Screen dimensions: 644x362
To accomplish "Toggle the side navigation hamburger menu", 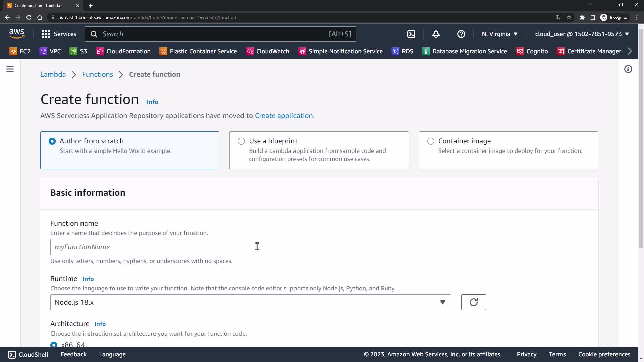I will (10, 69).
